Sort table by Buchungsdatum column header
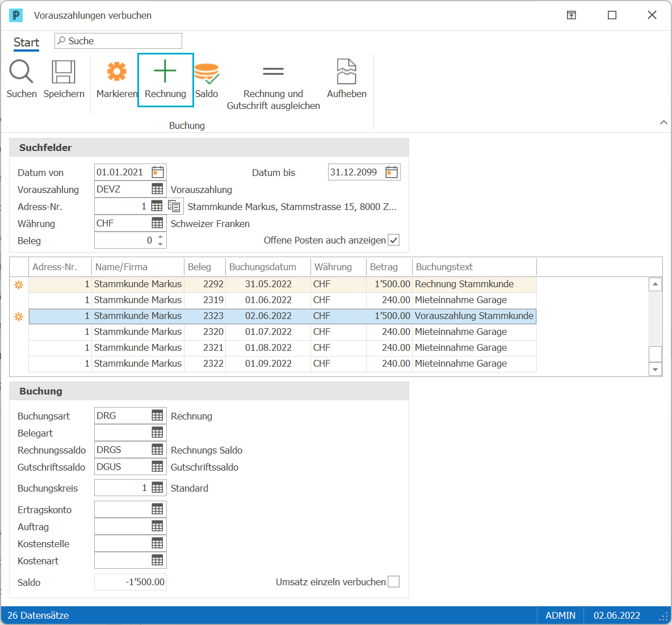The width and height of the screenshot is (672, 625). (x=268, y=267)
